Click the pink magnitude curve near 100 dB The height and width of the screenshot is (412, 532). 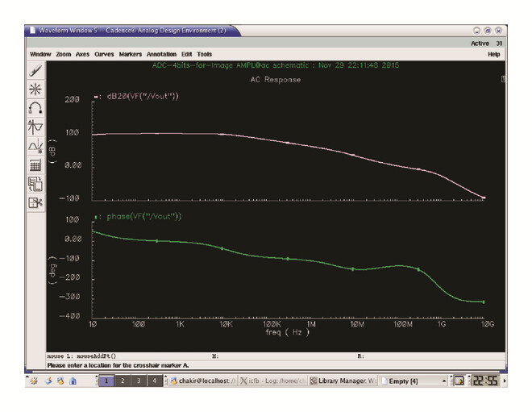156,134
